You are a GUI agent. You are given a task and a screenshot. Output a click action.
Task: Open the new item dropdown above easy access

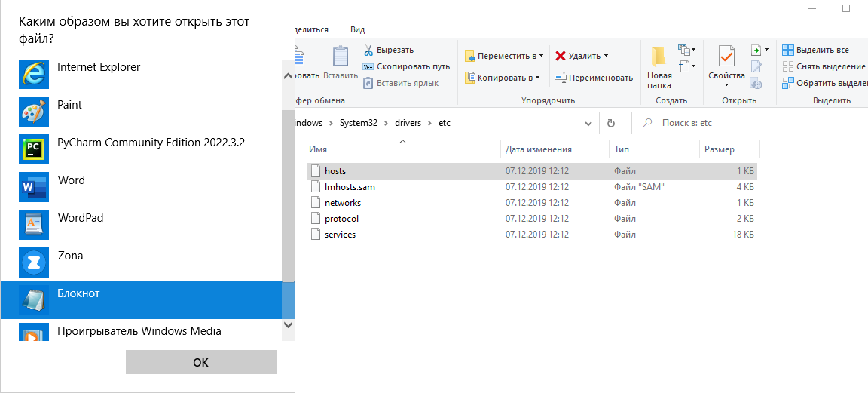687,50
